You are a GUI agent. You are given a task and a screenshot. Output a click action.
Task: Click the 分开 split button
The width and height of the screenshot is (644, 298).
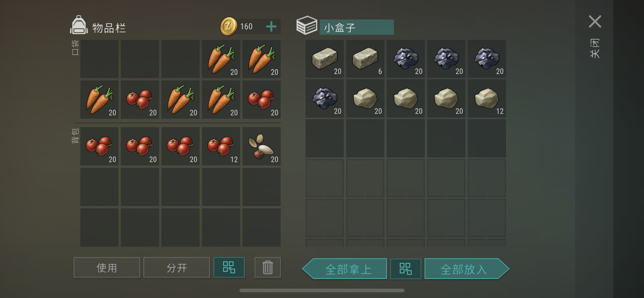tap(176, 267)
